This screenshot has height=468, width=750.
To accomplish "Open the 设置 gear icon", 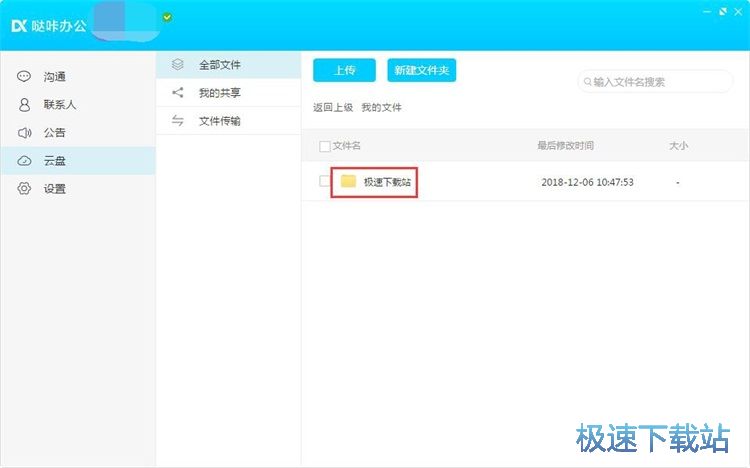I will click(x=24, y=189).
